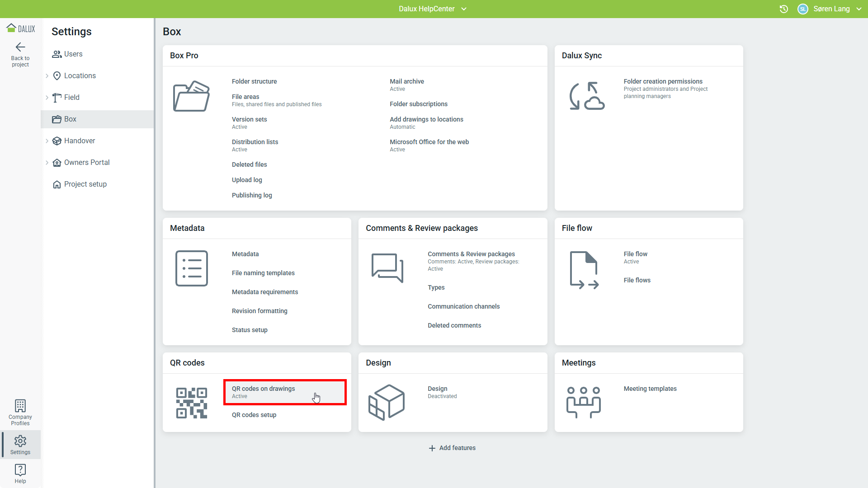This screenshot has width=868, height=488.
Task: Click the Add features button
Action: click(x=452, y=448)
